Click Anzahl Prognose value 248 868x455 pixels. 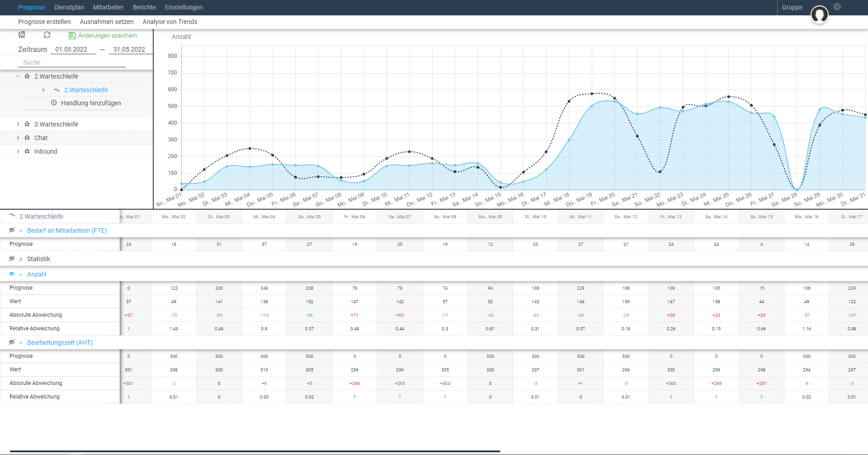coord(264,288)
